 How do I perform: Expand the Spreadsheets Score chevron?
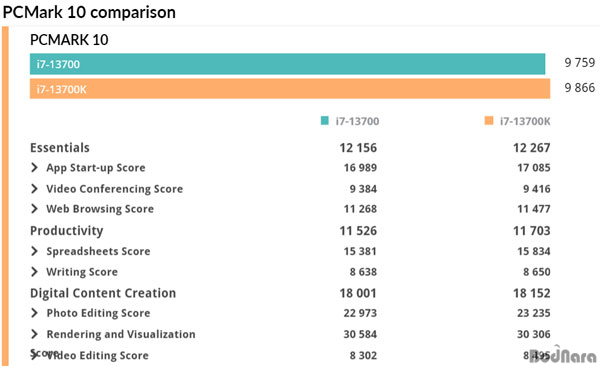click(x=34, y=251)
